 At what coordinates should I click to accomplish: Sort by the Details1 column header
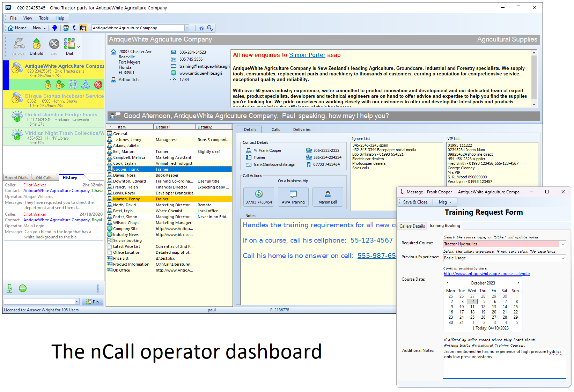point(174,127)
